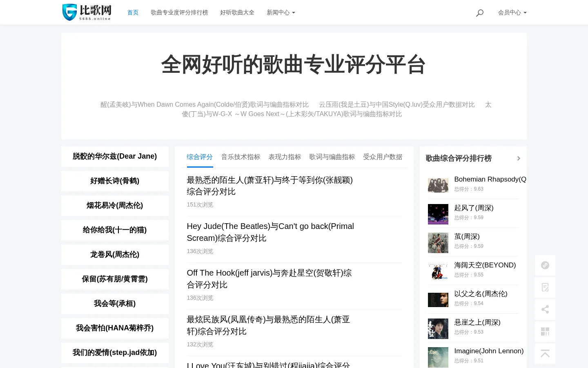Expand the 新闻中心 dropdown menu
Image resolution: width=588 pixels, height=368 pixels.
281,13
